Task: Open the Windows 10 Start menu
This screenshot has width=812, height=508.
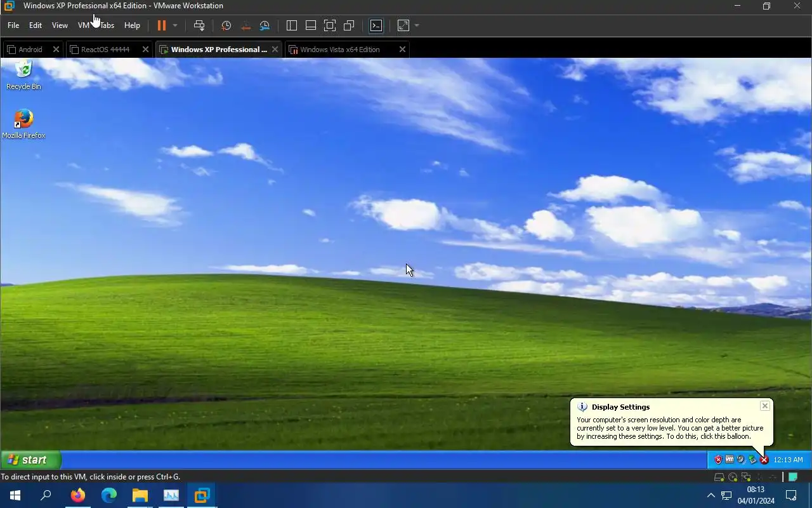Action: [x=15, y=495]
